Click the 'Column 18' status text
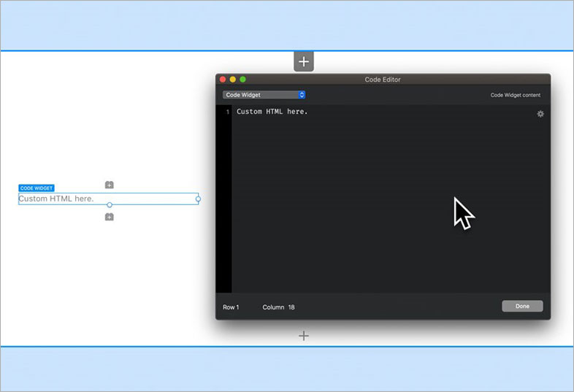The height and width of the screenshot is (392, 574). [278, 307]
